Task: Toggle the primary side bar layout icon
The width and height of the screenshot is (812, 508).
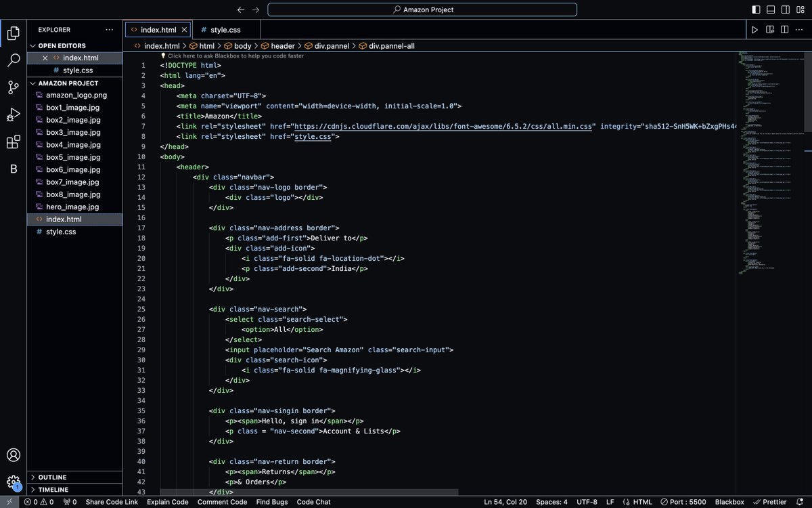Action: [756, 9]
